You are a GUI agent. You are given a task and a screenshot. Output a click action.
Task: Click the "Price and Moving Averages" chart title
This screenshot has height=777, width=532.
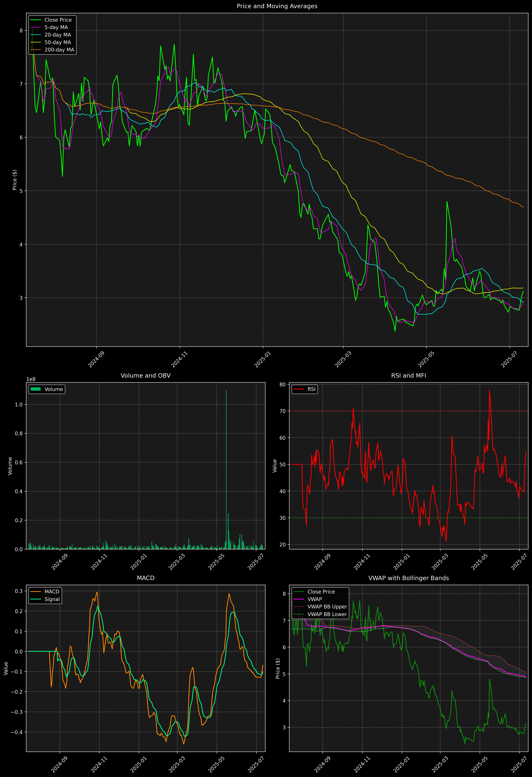pos(277,6)
